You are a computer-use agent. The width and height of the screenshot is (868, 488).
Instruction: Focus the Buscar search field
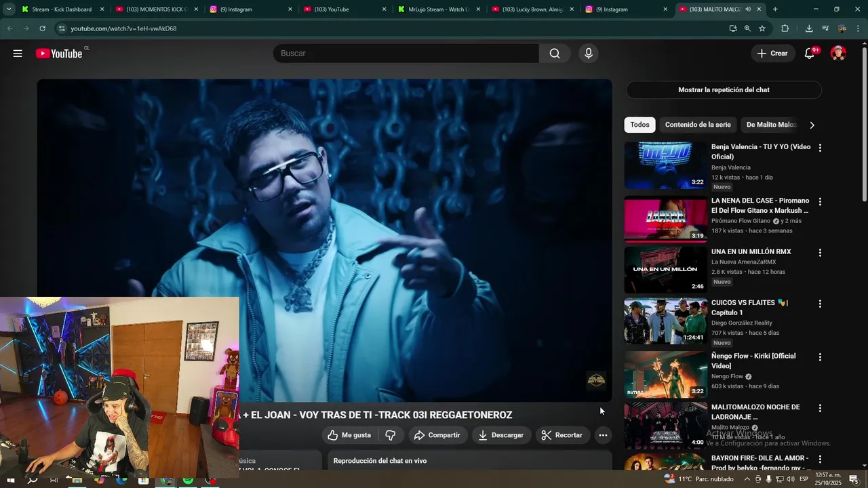pyautogui.click(x=406, y=54)
